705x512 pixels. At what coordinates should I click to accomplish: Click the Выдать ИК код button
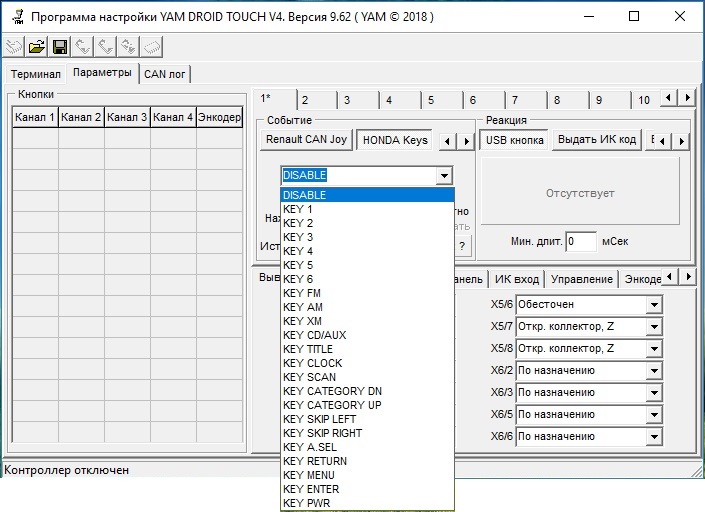(596, 140)
